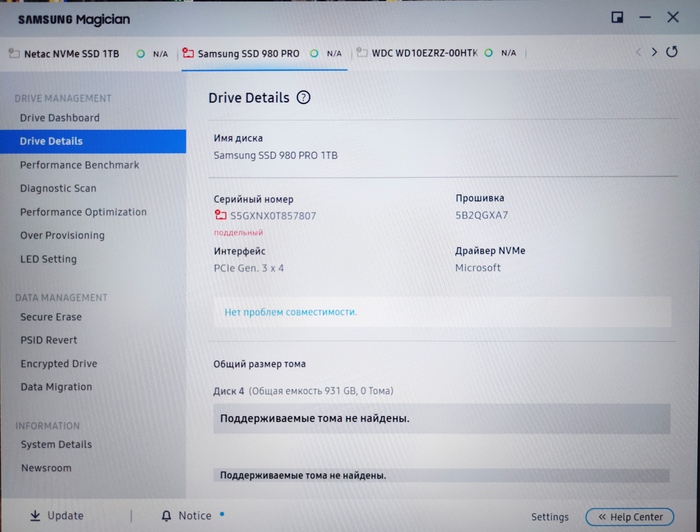Open Over Provisioning
The width and height of the screenshot is (700, 532).
tap(62, 235)
